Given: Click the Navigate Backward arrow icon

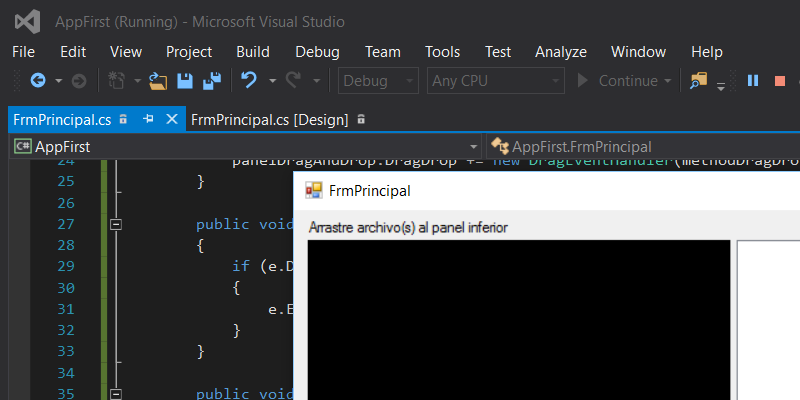Looking at the screenshot, I should point(38,81).
